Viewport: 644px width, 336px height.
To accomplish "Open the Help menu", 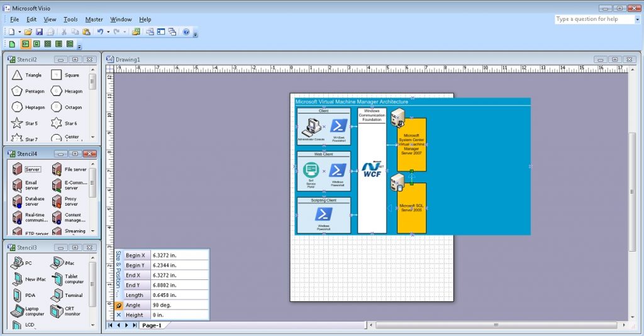I will click(x=145, y=20).
